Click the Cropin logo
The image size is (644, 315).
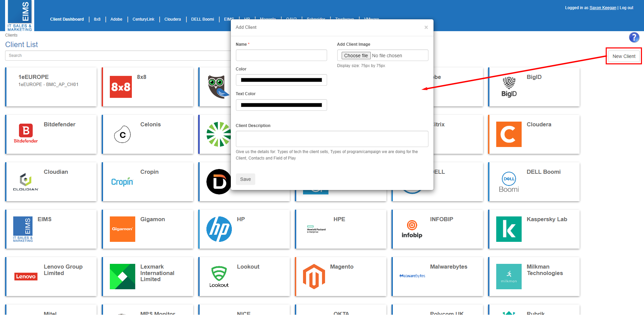pyautogui.click(x=122, y=182)
